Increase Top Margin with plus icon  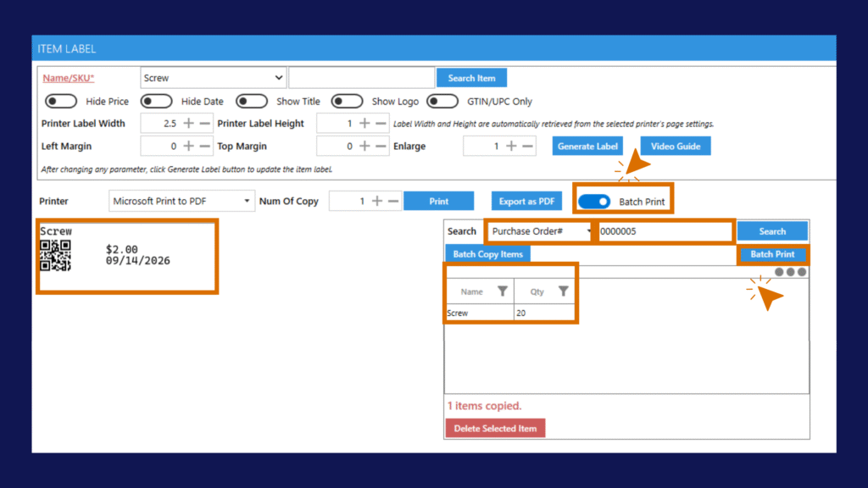[364, 146]
